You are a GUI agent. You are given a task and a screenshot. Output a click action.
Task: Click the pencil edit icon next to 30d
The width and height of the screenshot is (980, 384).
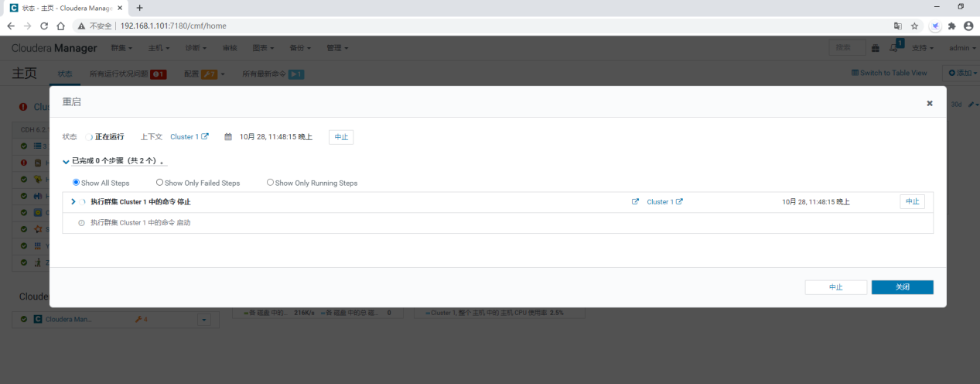pos(971,105)
